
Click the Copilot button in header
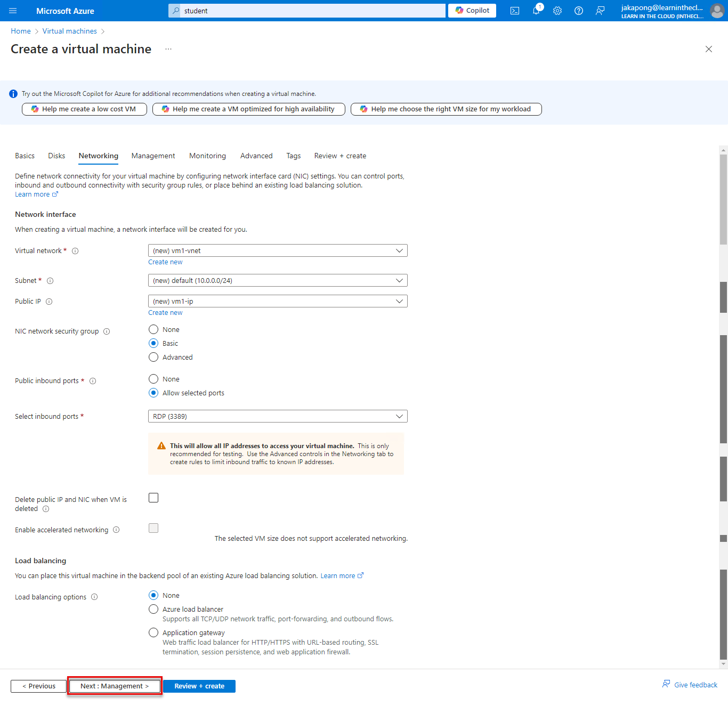472,11
